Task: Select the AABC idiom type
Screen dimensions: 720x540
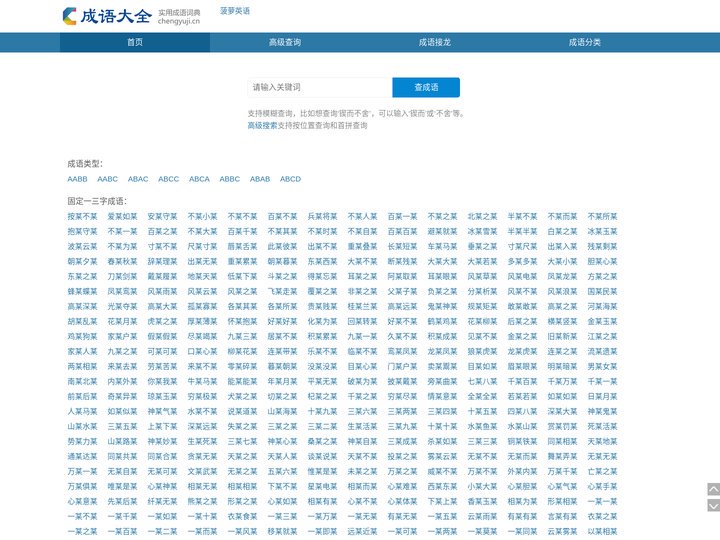Action: tap(107, 179)
